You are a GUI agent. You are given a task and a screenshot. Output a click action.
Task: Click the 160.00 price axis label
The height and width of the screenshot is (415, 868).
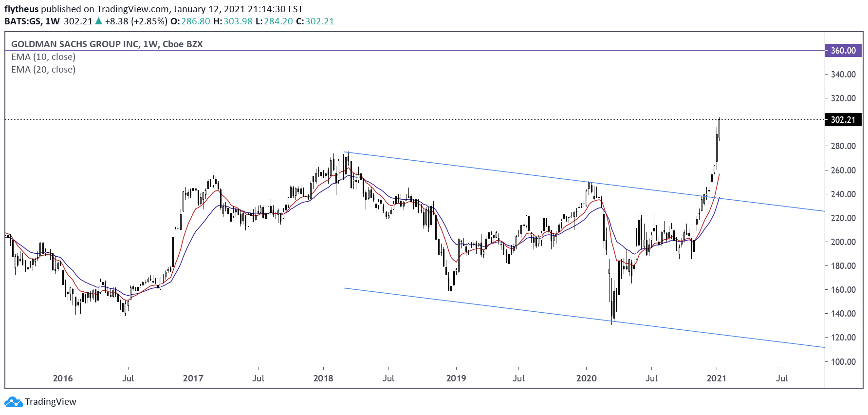coord(843,290)
